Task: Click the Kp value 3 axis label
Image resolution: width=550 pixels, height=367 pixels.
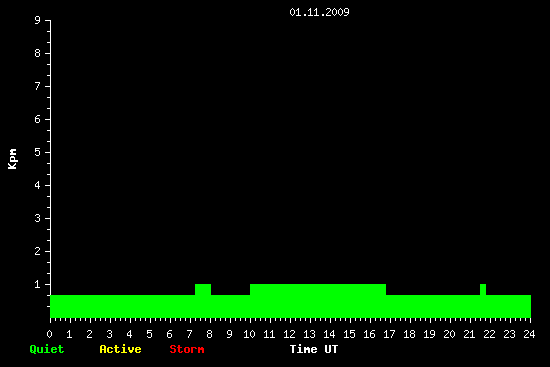Action: pos(38,218)
